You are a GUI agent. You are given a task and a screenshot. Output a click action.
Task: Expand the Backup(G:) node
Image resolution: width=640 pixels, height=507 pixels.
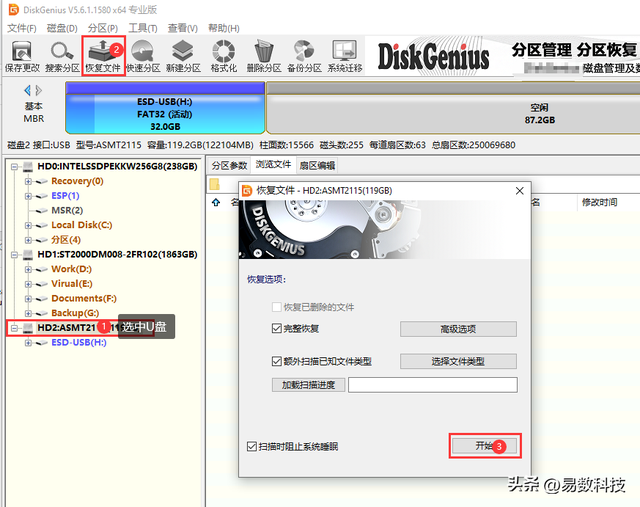(x=28, y=314)
